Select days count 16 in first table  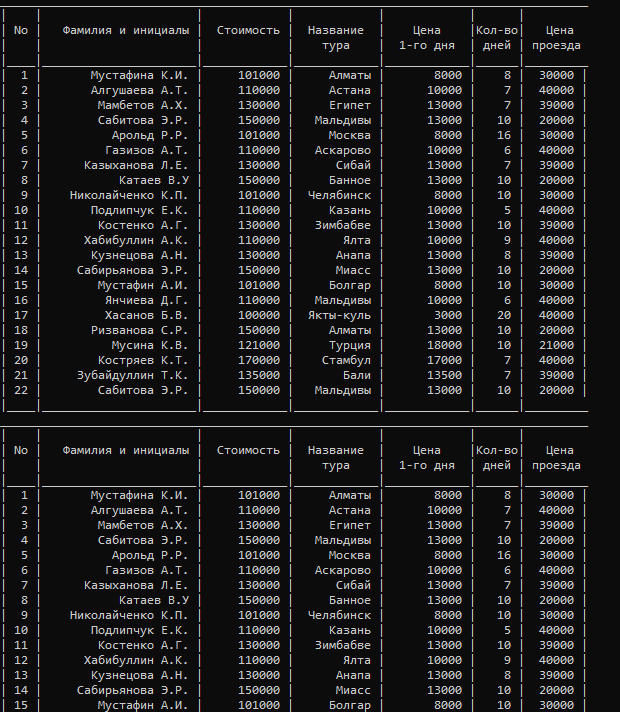click(504, 135)
